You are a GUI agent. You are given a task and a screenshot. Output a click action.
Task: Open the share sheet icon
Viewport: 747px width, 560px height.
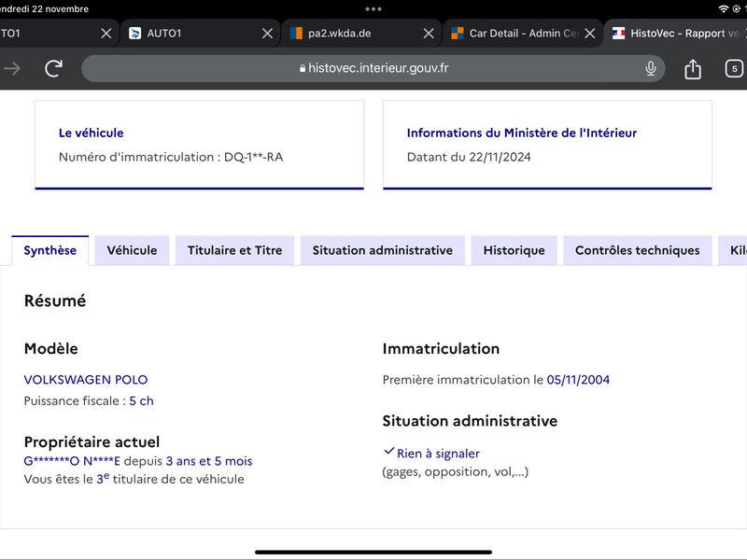click(x=692, y=69)
